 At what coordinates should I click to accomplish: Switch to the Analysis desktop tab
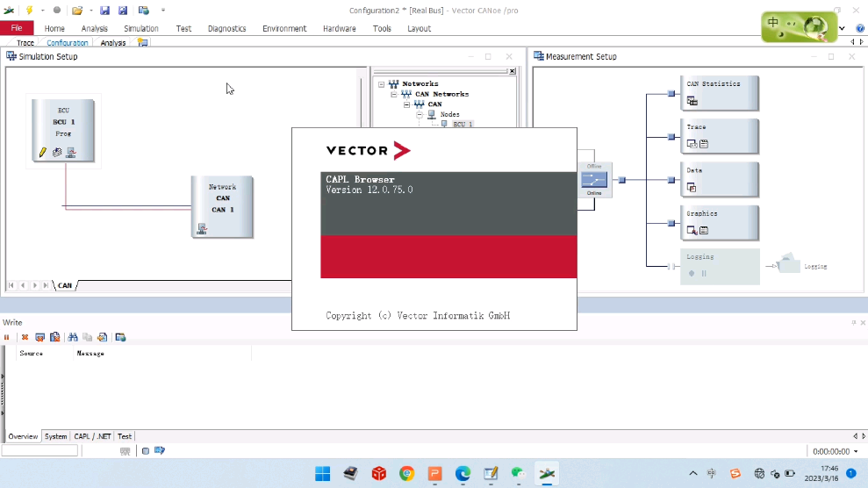click(x=113, y=43)
